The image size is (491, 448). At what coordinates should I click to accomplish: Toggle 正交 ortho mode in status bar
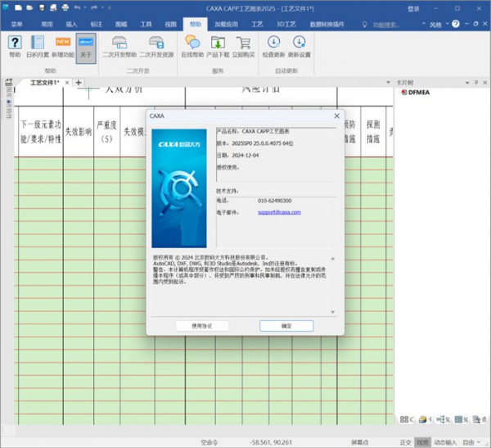[406, 442]
